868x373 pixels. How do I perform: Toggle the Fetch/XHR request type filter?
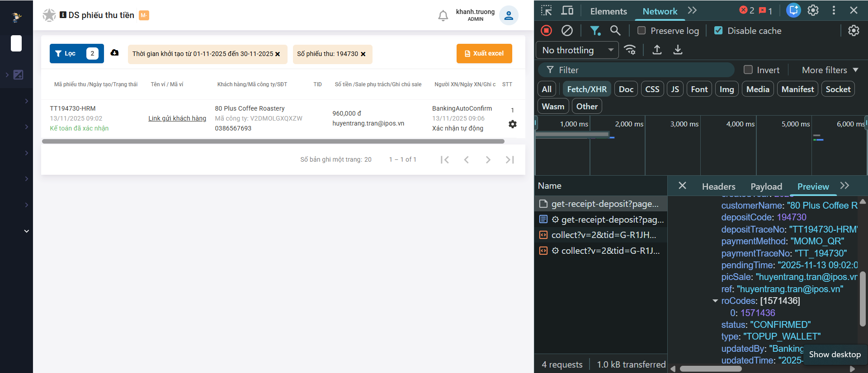click(587, 89)
